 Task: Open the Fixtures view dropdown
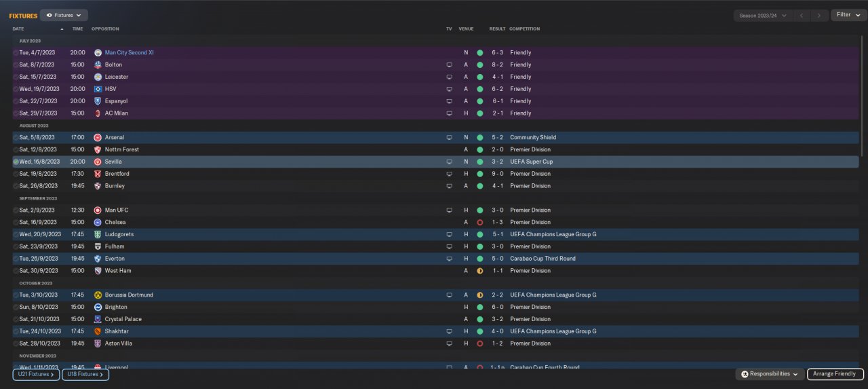(64, 15)
